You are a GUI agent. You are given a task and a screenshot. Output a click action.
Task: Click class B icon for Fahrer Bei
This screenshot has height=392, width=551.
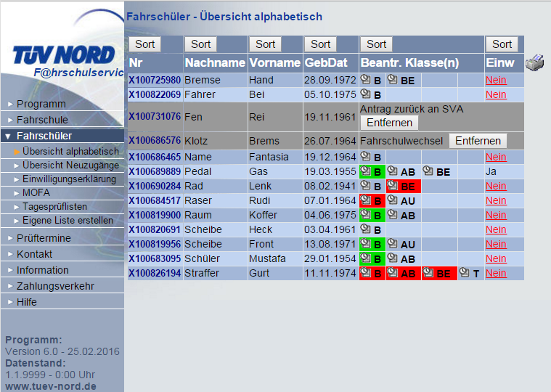click(366, 94)
